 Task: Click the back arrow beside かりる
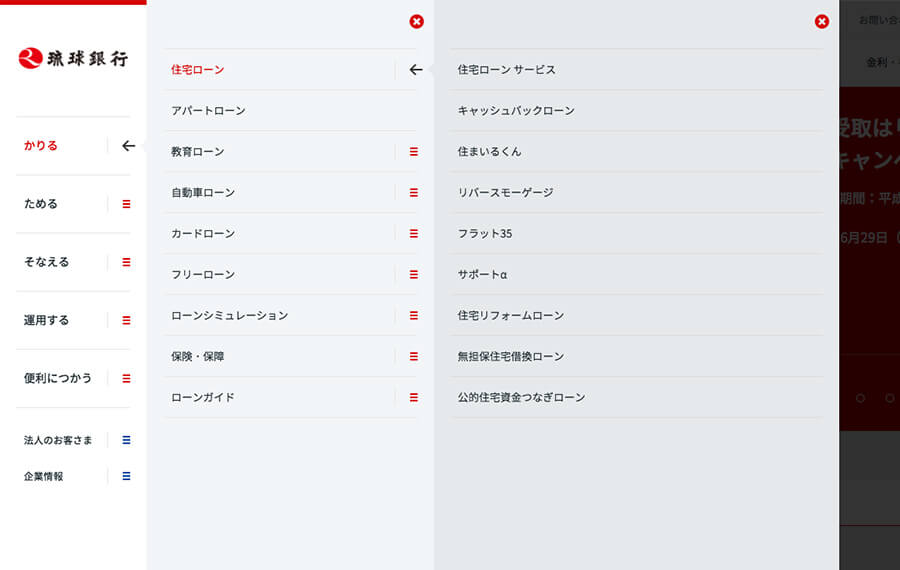[128, 146]
